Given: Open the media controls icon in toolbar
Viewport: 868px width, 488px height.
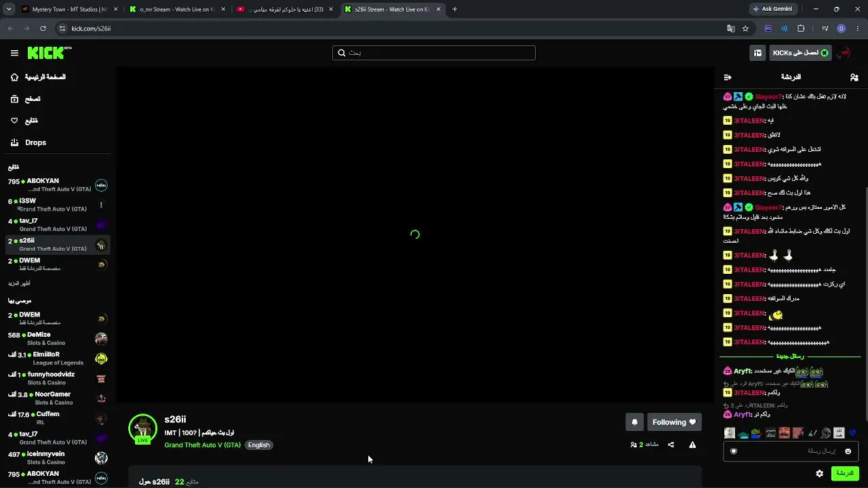Looking at the screenshot, I should pyautogui.click(x=825, y=28).
